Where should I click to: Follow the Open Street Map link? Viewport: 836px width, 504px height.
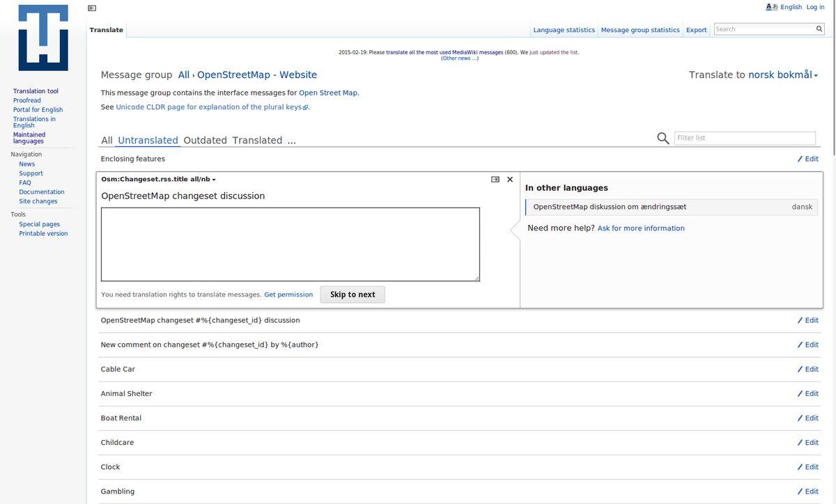(328, 93)
